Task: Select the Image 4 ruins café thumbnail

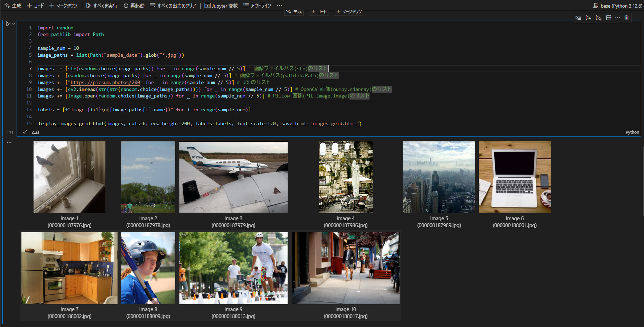Action: click(x=346, y=177)
